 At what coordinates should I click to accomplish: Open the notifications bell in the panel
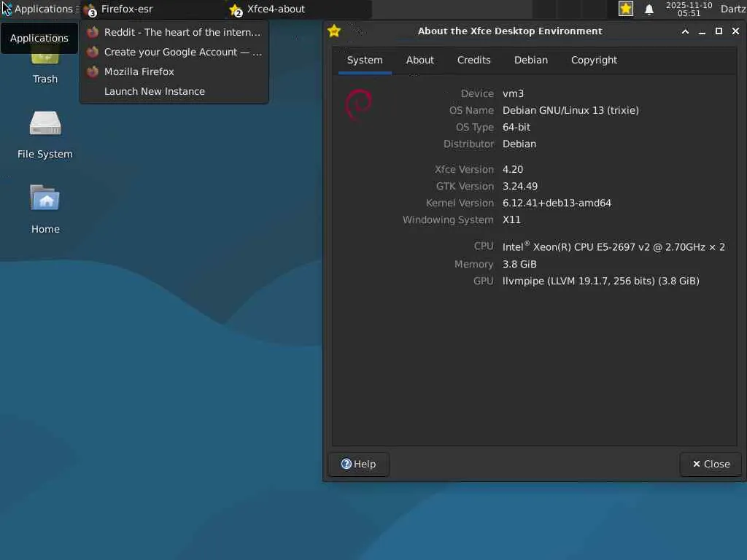[649, 9]
